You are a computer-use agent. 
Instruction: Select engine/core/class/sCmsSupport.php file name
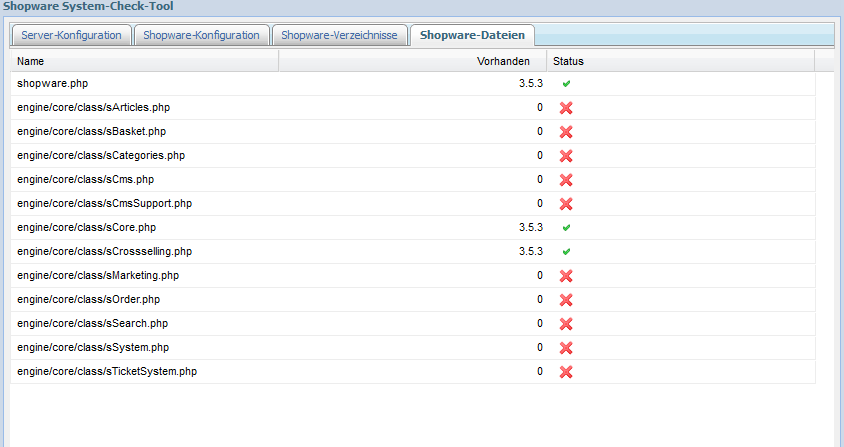click(x=104, y=203)
